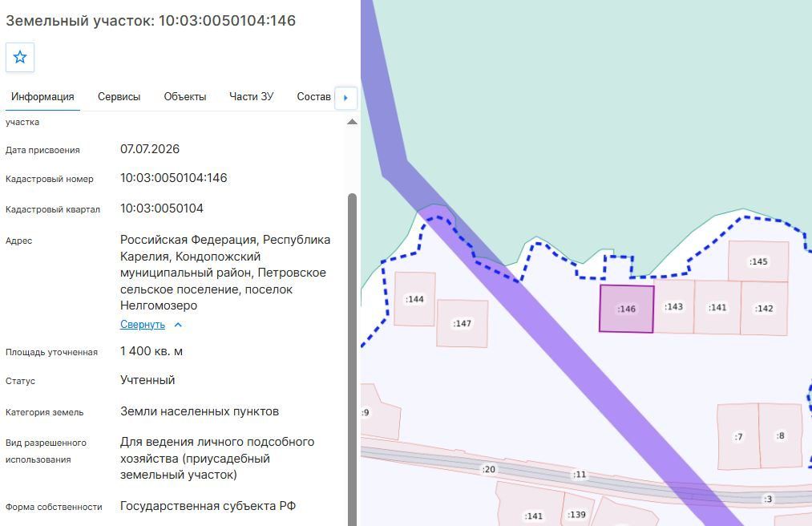Add parcel to favorites with star icon
Image resolution: width=812 pixels, height=526 pixels.
20,57
